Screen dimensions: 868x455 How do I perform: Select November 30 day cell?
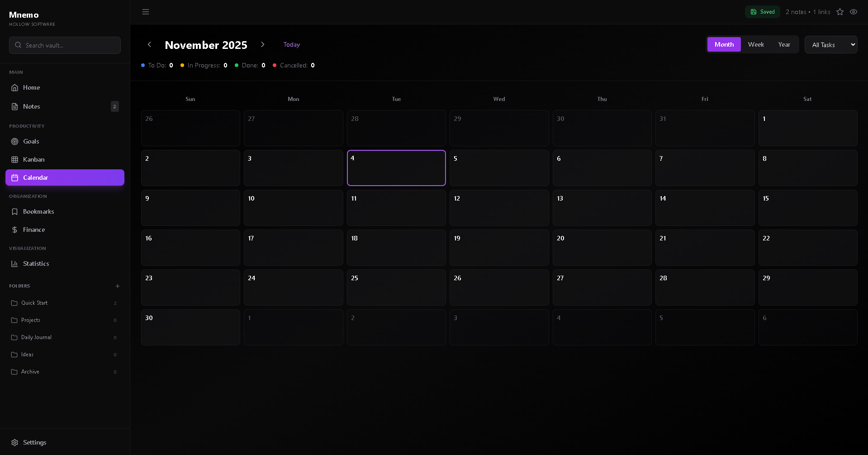tap(190, 327)
